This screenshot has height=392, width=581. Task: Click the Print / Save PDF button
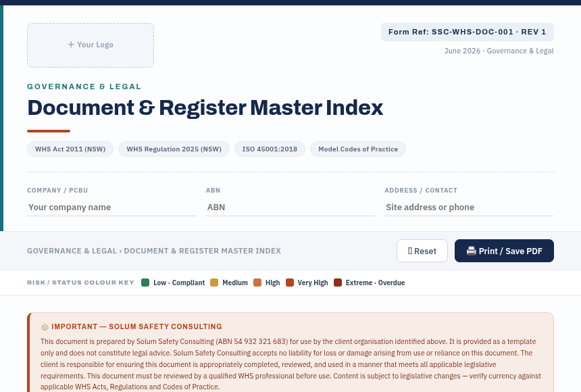pos(504,251)
